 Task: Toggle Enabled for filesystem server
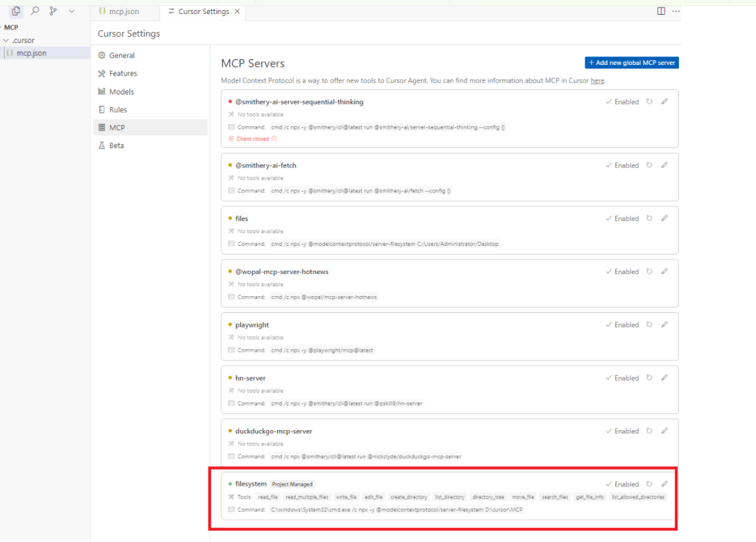click(622, 484)
